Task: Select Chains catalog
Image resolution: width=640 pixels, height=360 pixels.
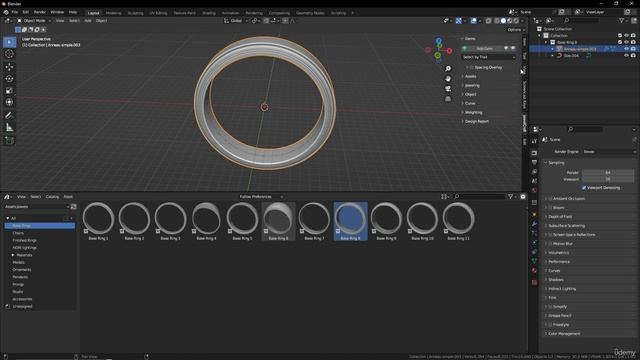Action: (x=18, y=233)
